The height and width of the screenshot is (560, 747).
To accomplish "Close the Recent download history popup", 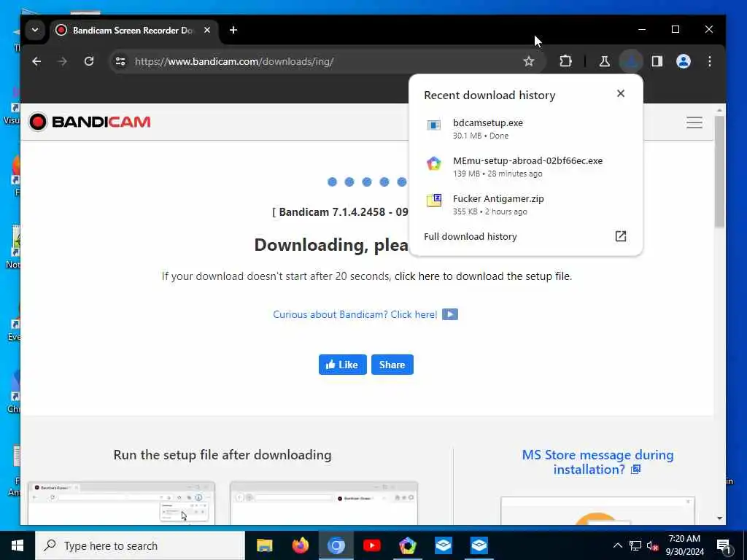I will point(621,93).
